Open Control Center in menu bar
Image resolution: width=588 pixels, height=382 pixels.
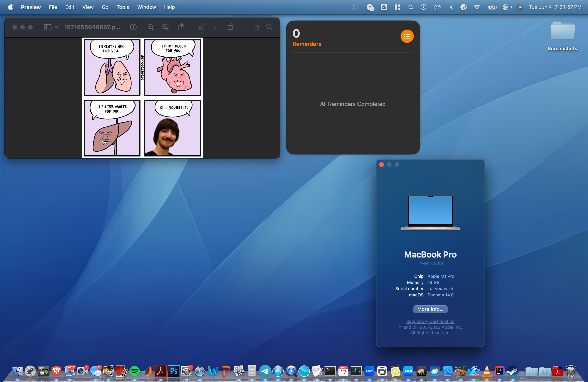(505, 7)
